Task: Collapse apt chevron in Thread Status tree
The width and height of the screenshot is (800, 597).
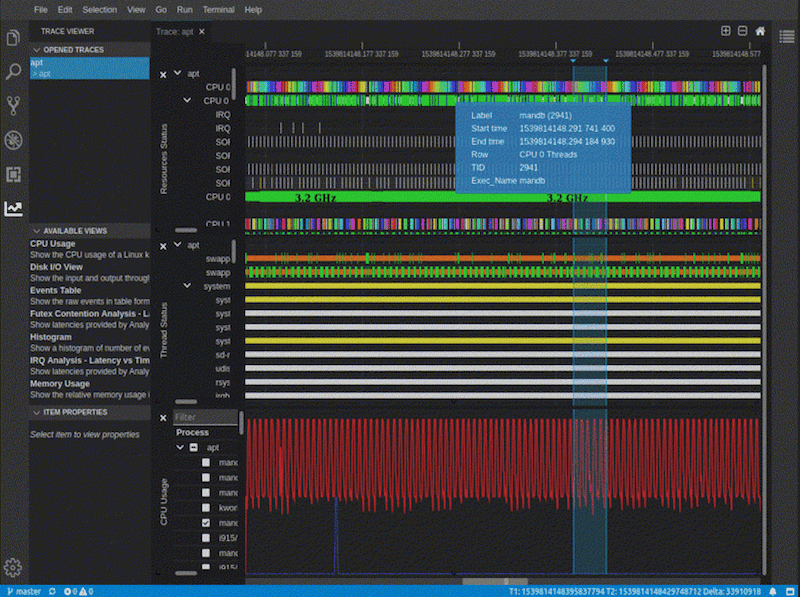Action: coord(178,244)
